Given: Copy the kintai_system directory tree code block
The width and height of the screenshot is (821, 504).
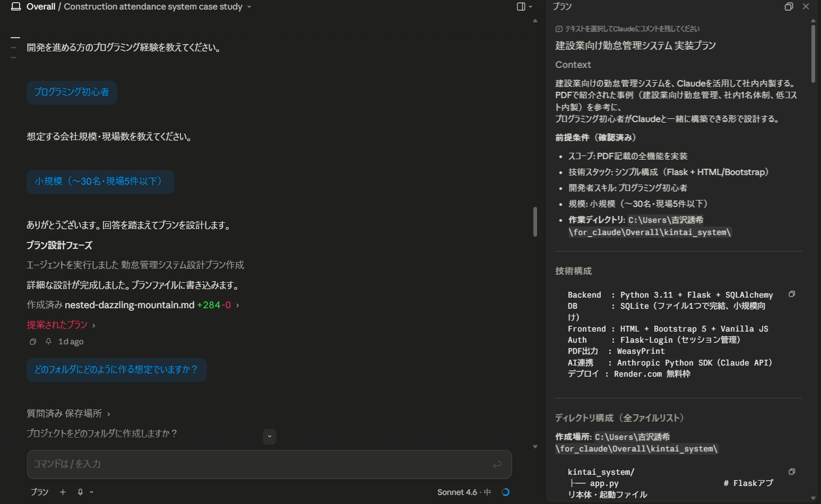Looking at the screenshot, I should pos(792,472).
